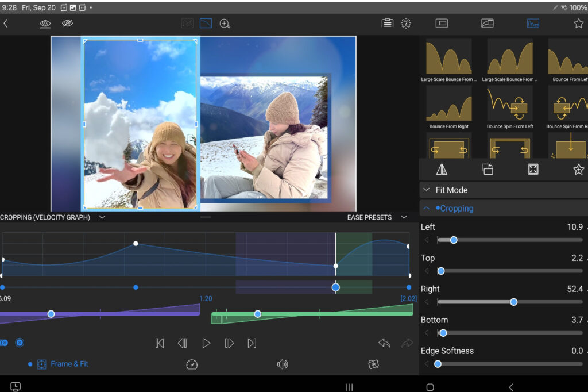Switch to the perspective transform tab icon
588x392 pixels.
pyautogui.click(x=487, y=24)
